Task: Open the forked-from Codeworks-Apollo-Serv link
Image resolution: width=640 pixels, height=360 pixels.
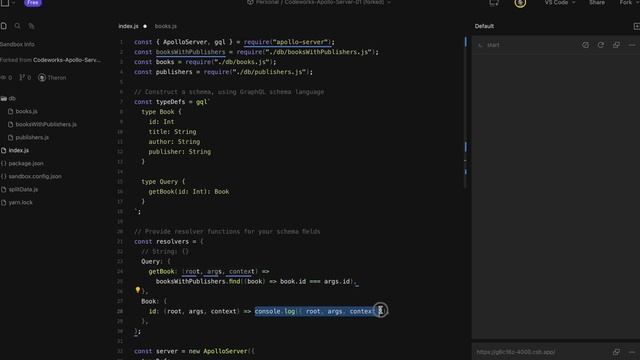Action: pos(67,60)
